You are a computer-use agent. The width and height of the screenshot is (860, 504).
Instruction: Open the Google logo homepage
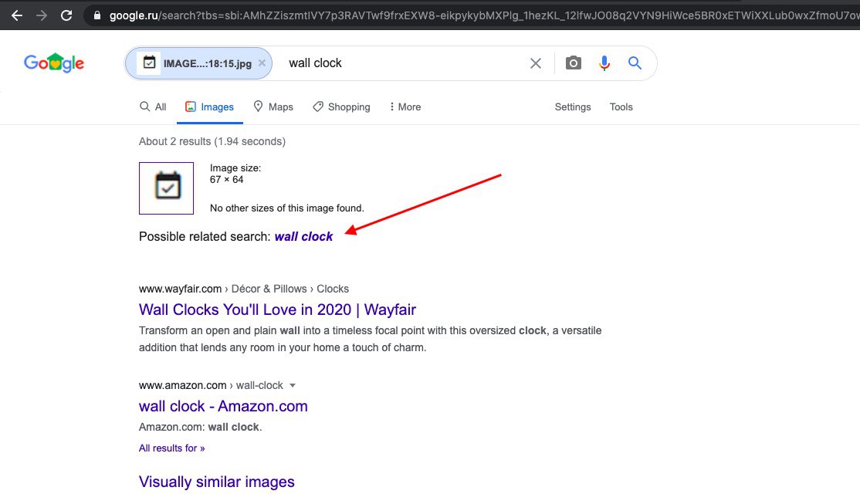coord(54,63)
